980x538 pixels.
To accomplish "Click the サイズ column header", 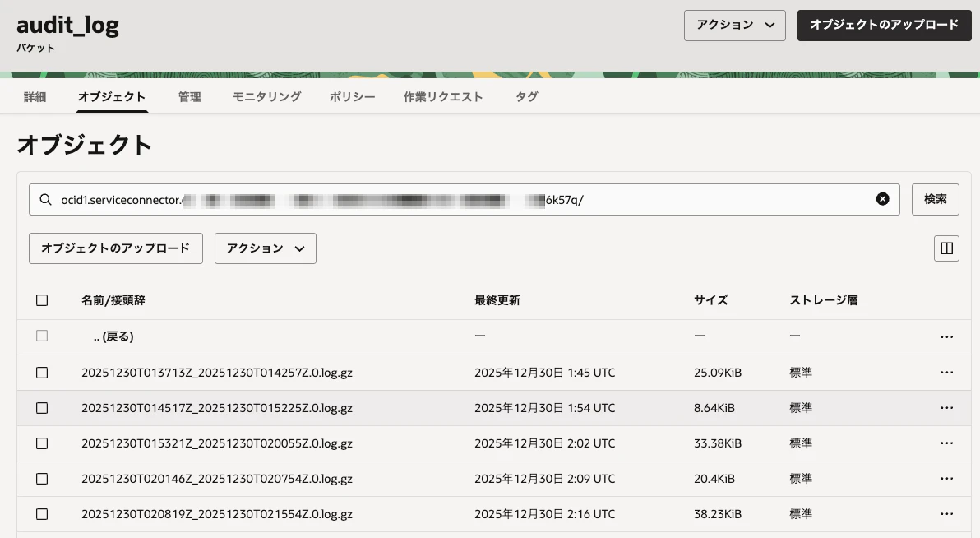I will 710,300.
